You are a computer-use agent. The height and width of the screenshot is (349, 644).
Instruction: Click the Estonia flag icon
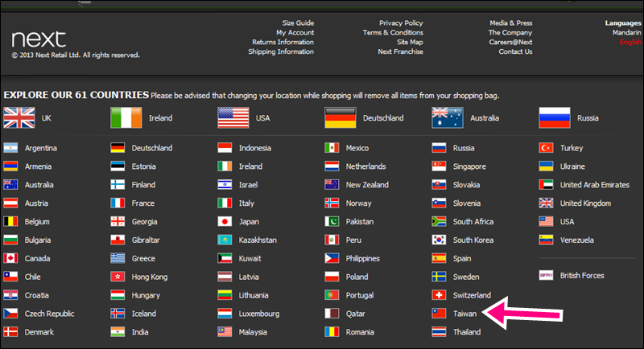coord(118,166)
